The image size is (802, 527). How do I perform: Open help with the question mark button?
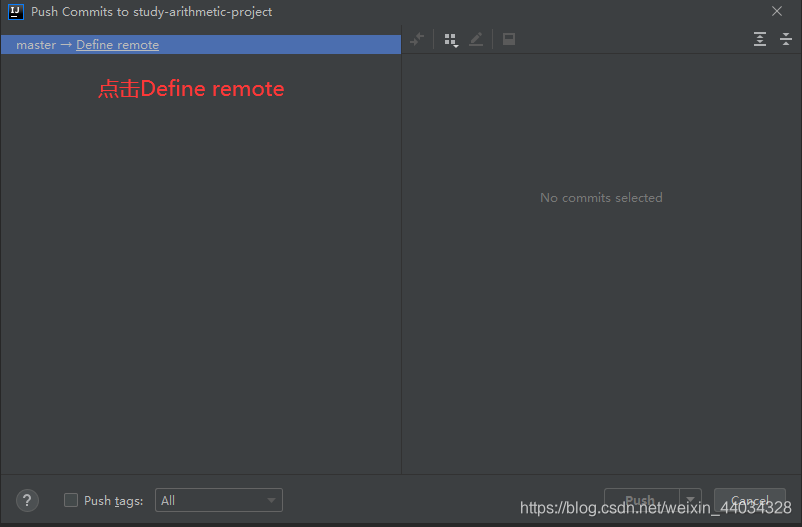click(27, 500)
